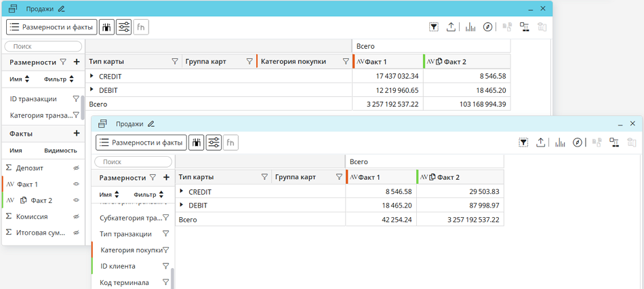Image resolution: width=644 pixels, height=289 pixels.
Task: Hide Факт 1 using its eye icon
Action: click(76, 184)
